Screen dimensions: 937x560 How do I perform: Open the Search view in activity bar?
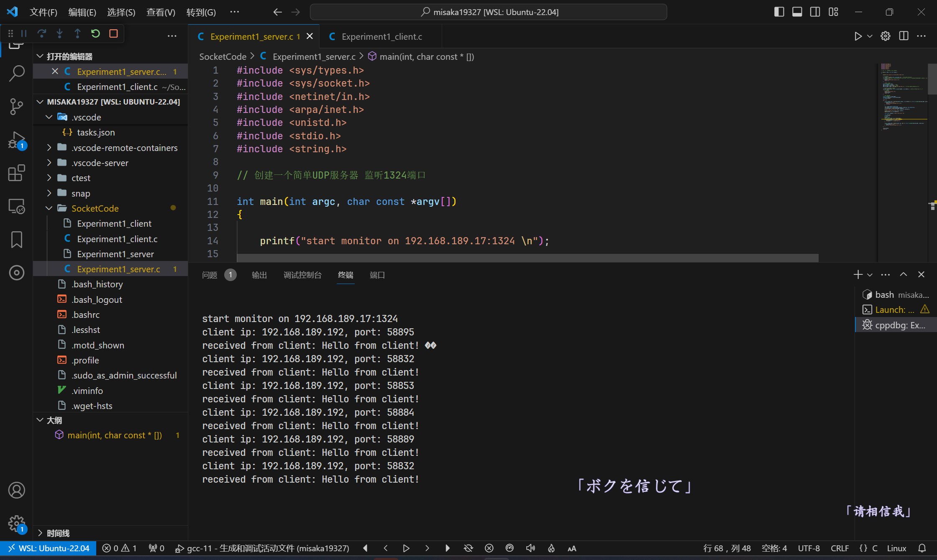coord(17,73)
